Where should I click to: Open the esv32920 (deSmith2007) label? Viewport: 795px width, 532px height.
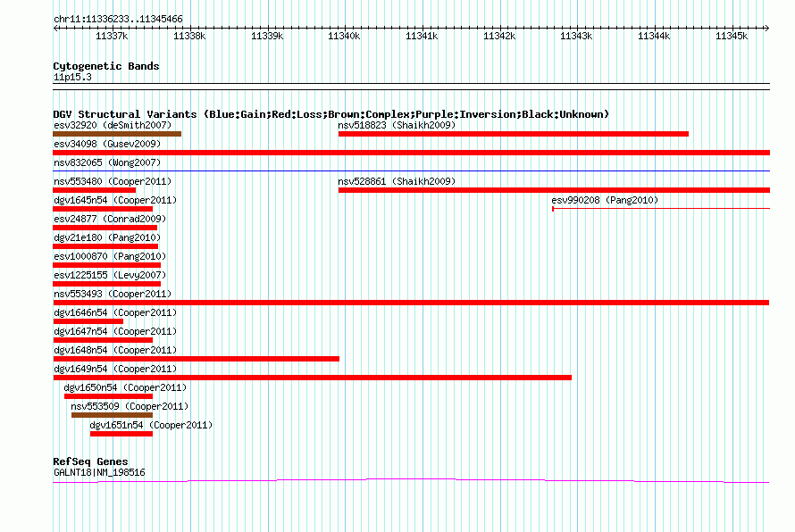[x=113, y=125]
